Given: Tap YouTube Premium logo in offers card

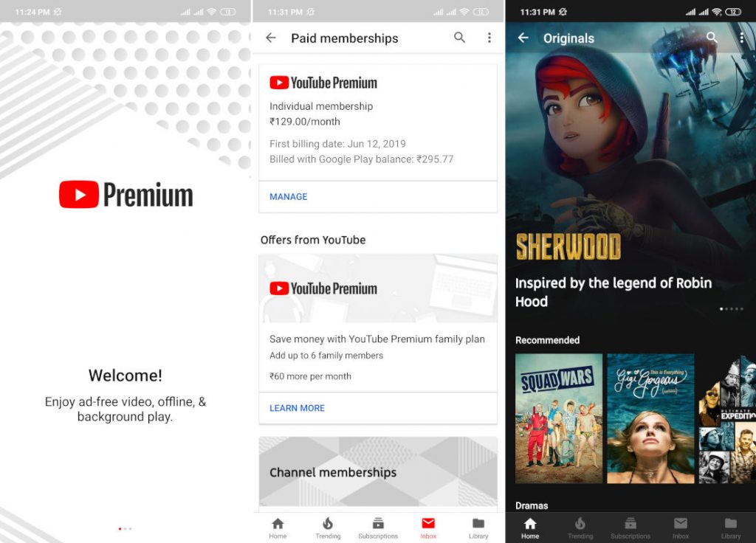Looking at the screenshot, I should 323,288.
